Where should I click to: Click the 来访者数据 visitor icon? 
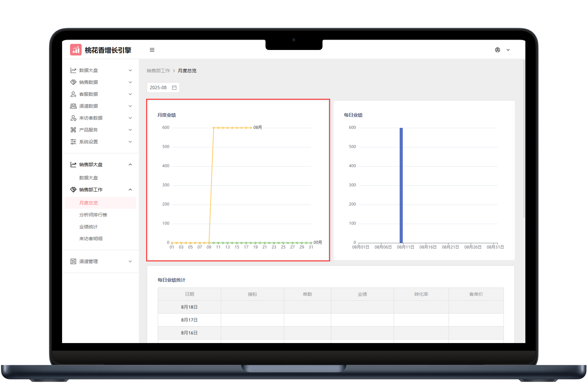tap(73, 118)
